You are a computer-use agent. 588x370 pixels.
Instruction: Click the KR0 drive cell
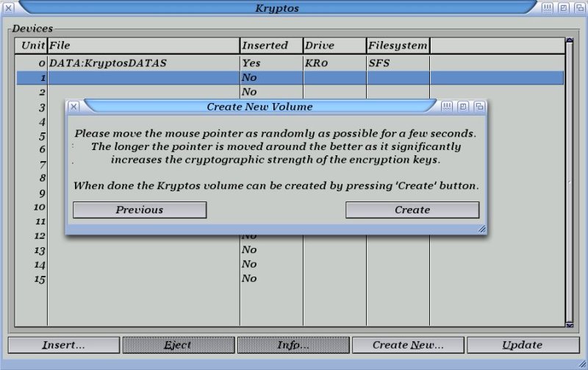316,63
